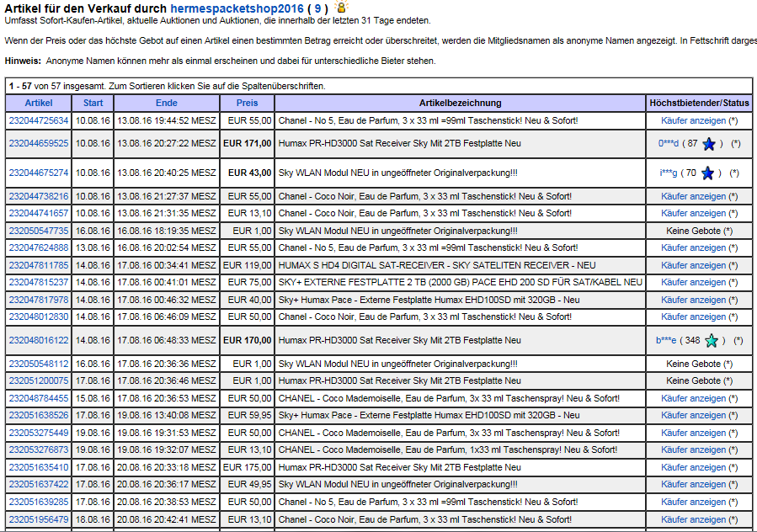Open item number 232053275449
Image resolution: width=757 pixels, height=532 pixels.
click(39, 433)
